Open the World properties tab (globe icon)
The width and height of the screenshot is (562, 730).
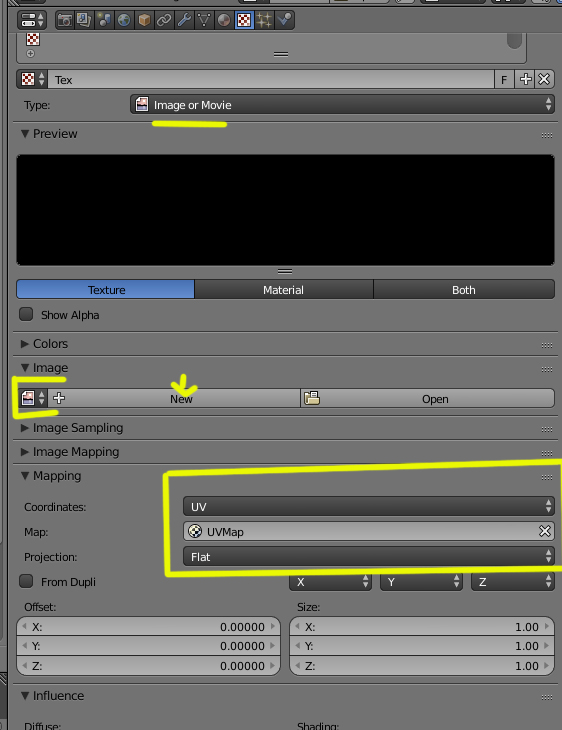[124, 20]
